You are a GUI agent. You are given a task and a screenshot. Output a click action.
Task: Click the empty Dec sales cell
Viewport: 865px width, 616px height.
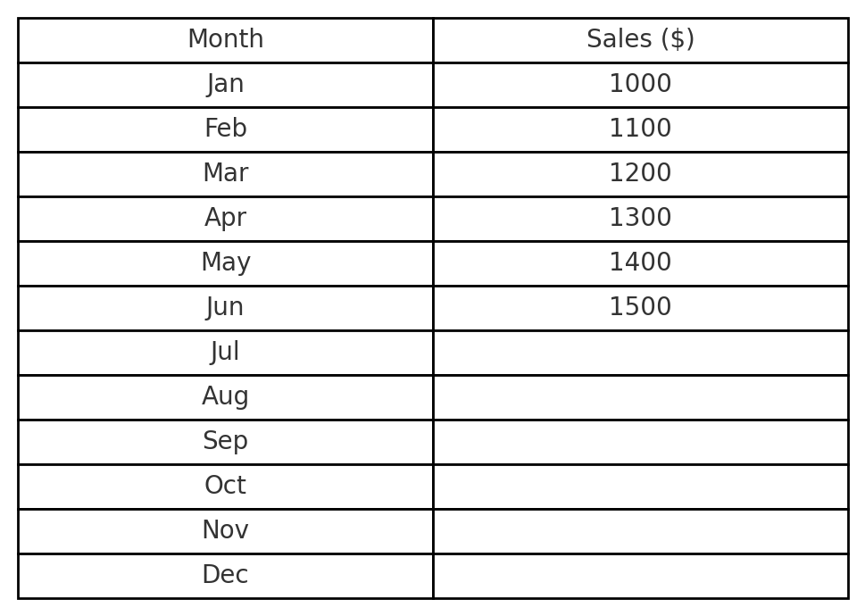pos(640,576)
